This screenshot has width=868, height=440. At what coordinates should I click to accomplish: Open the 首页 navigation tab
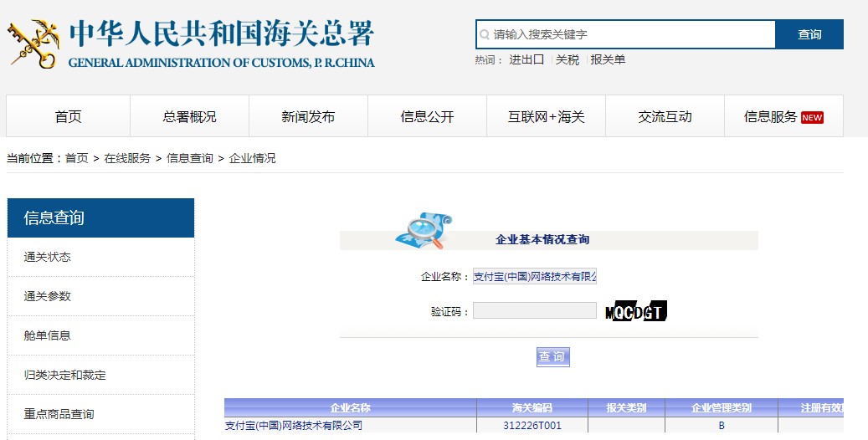(x=69, y=117)
